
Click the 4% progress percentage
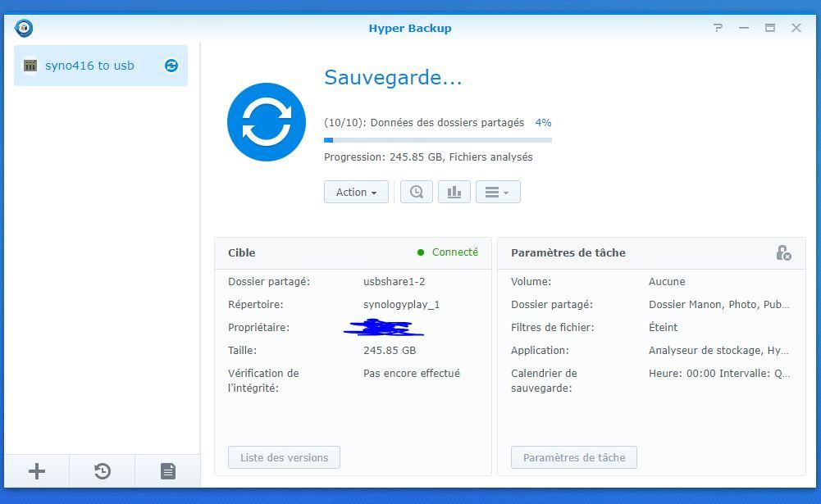pyautogui.click(x=543, y=122)
